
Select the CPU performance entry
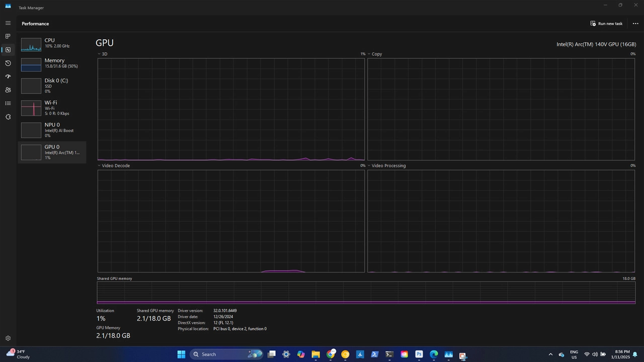tap(52, 44)
